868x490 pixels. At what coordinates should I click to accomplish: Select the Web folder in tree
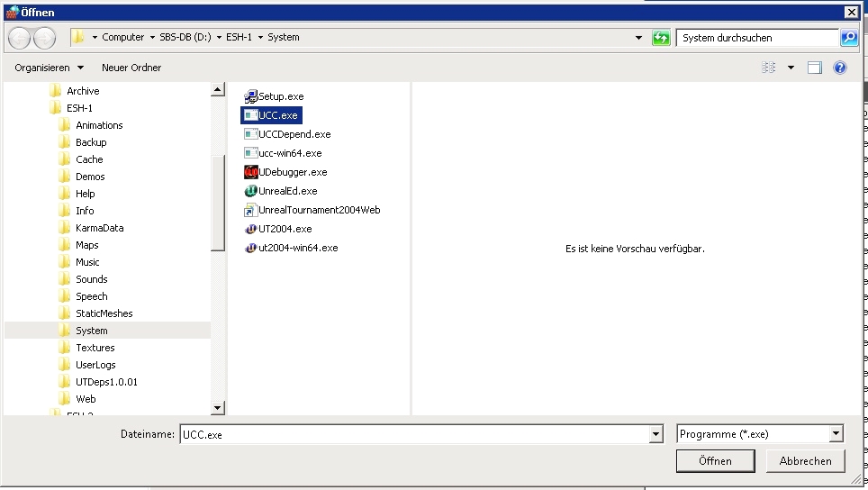(x=86, y=399)
